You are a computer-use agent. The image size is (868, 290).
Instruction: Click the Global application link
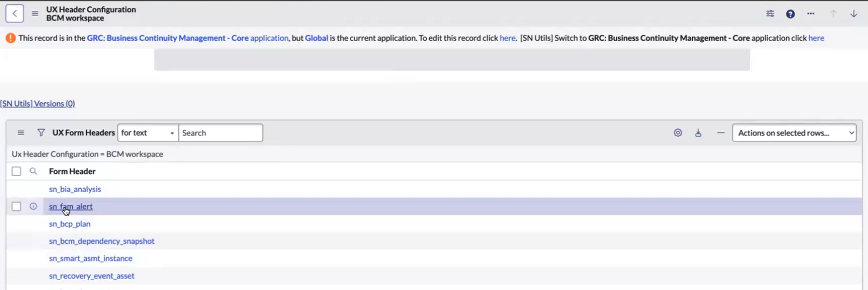pyautogui.click(x=316, y=38)
